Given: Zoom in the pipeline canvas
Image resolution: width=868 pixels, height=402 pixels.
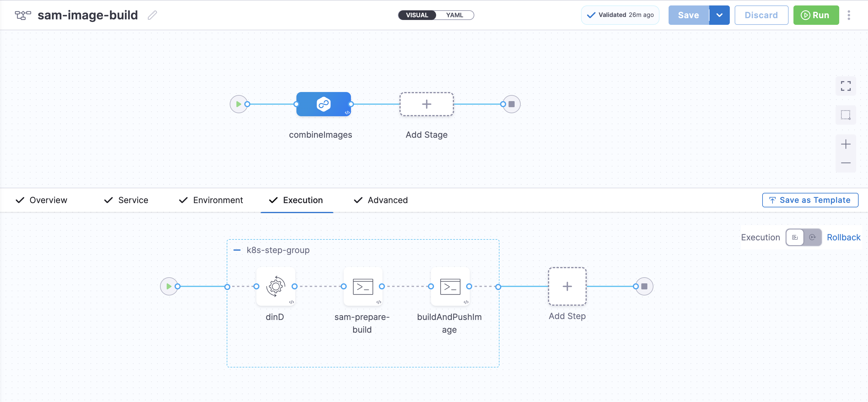Looking at the screenshot, I should [846, 144].
